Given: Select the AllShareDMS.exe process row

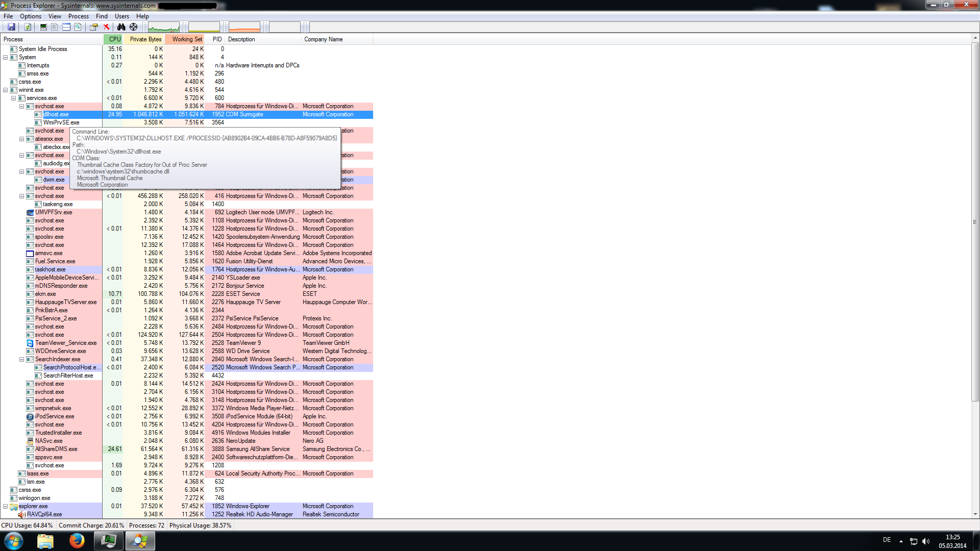Looking at the screenshot, I should [187, 449].
